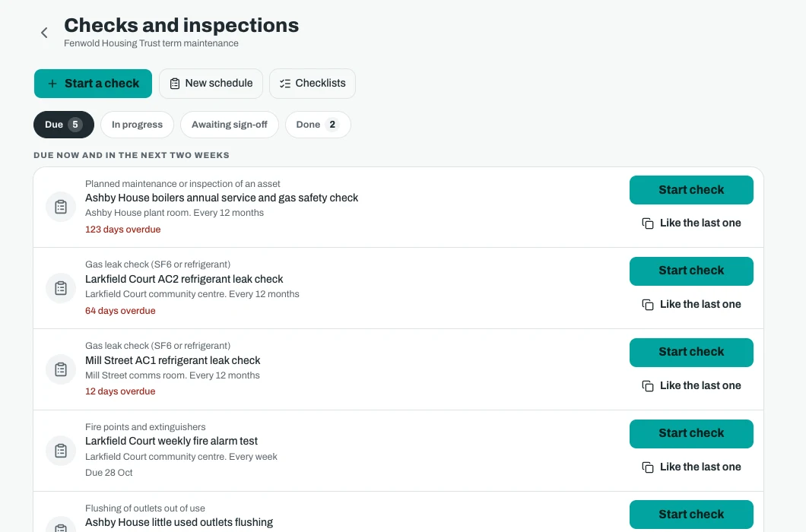Click copy icon beside Ashby boilers Like the last one

648,223
